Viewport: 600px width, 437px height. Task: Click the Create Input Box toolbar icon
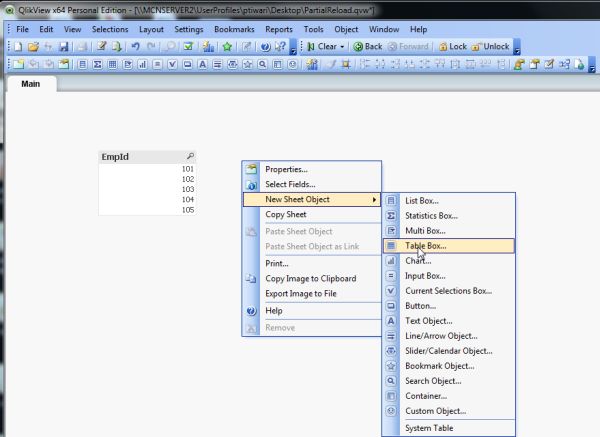pos(157,65)
